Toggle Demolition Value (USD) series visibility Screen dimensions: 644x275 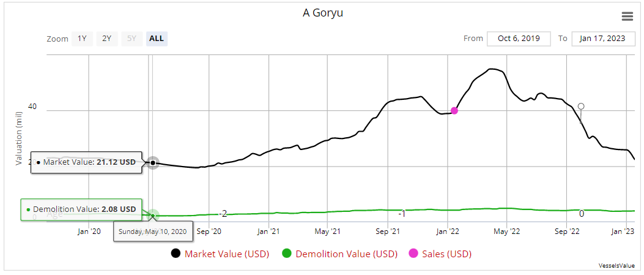[346, 254]
